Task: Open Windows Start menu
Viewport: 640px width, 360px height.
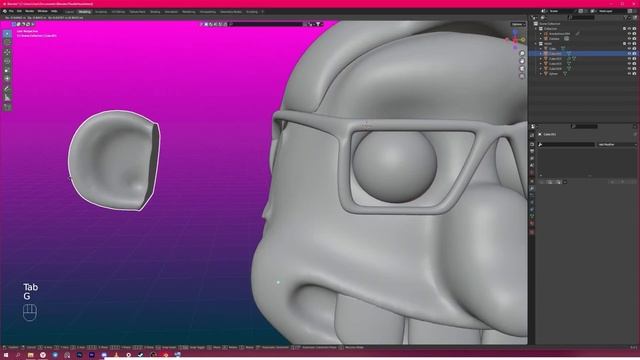Action: click(6, 355)
